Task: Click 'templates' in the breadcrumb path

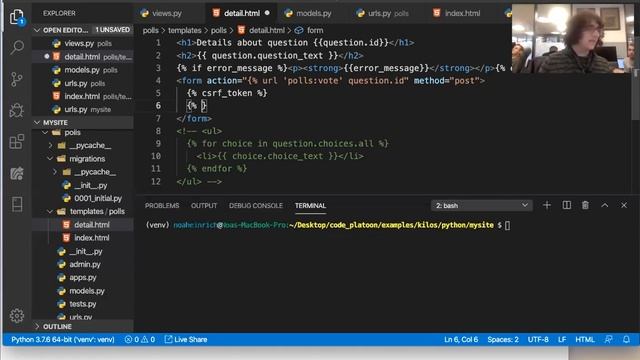Action: (184, 30)
